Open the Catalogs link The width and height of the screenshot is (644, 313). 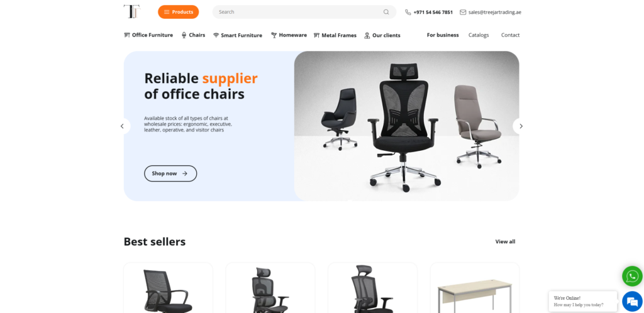click(479, 35)
